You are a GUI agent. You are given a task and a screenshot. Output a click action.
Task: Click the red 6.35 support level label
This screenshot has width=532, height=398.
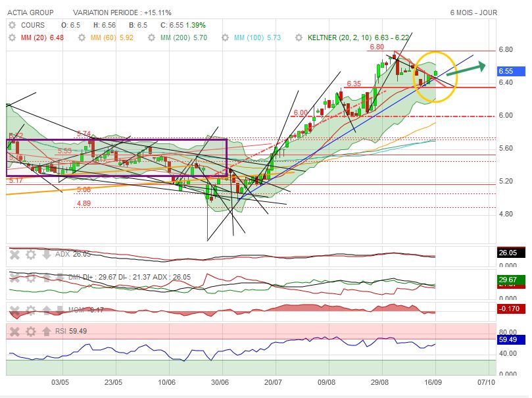click(x=354, y=84)
